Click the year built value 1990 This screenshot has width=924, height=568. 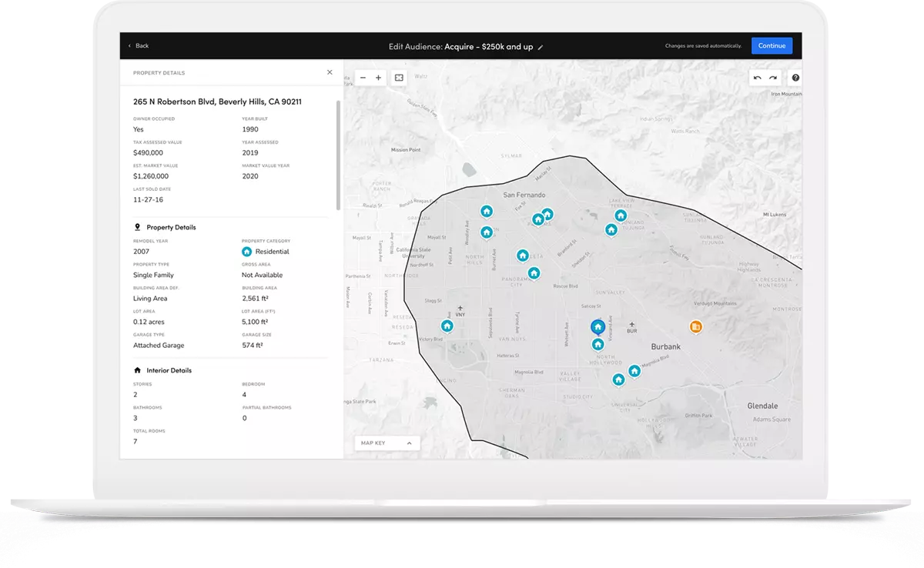point(250,129)
